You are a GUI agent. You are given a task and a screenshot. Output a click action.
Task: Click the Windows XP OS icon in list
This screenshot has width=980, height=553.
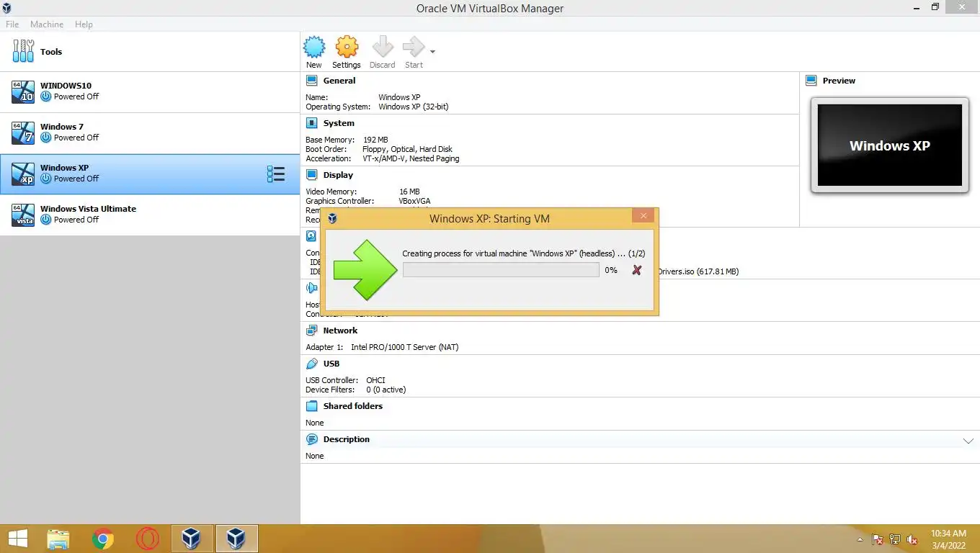[x=23, y=174]
